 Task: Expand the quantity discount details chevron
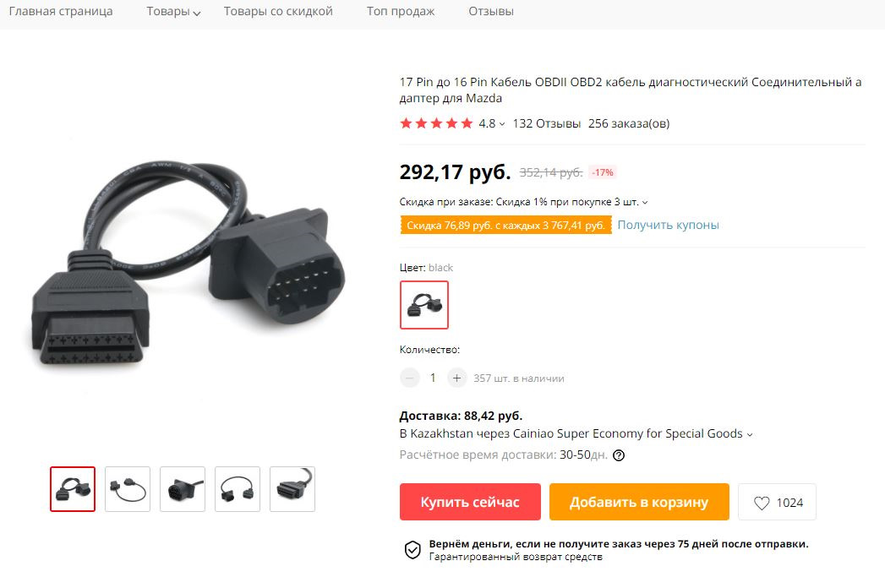tap(645, 203)
